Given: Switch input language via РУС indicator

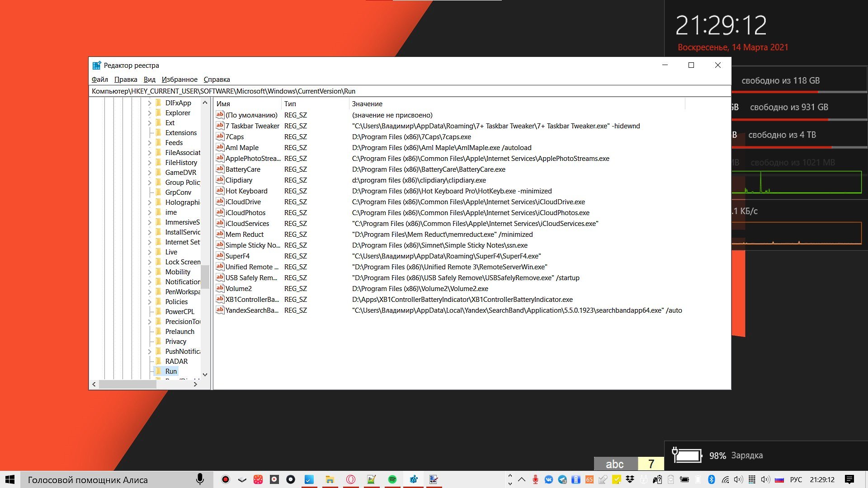Looking at the screenshot, I should [x=796, y=479].
